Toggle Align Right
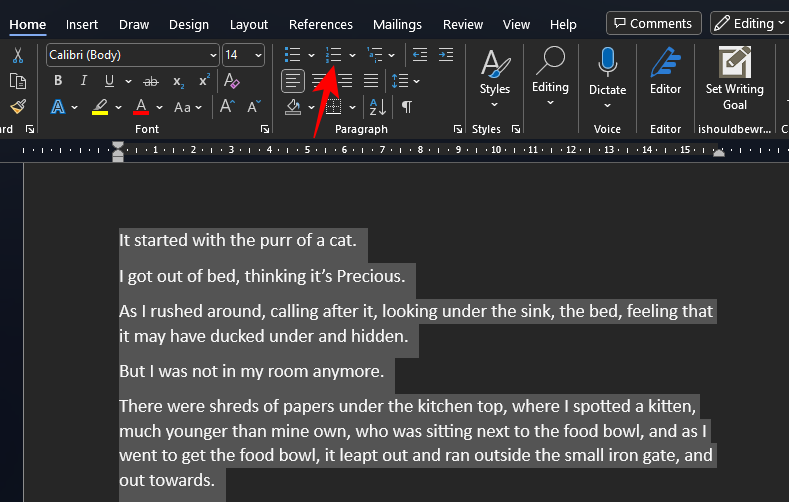This screenshot has height=502, width=789. tap(345, 80)
